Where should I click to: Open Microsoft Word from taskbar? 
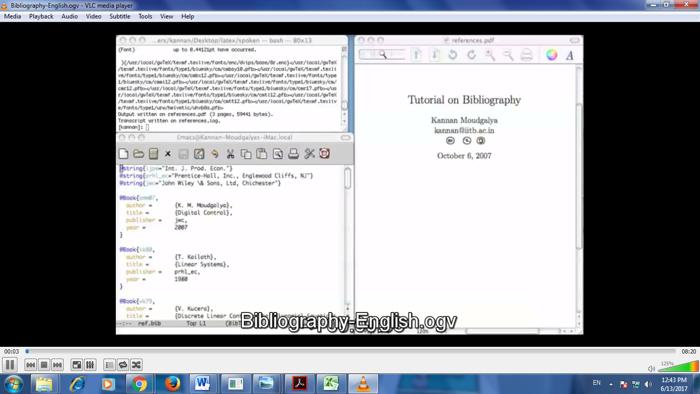tap(203, 384)
